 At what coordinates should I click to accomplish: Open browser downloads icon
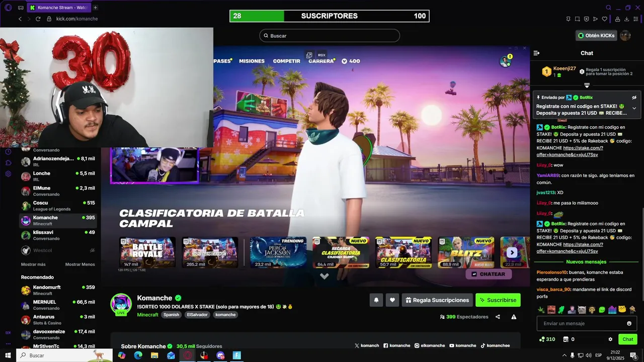point(627,19)
